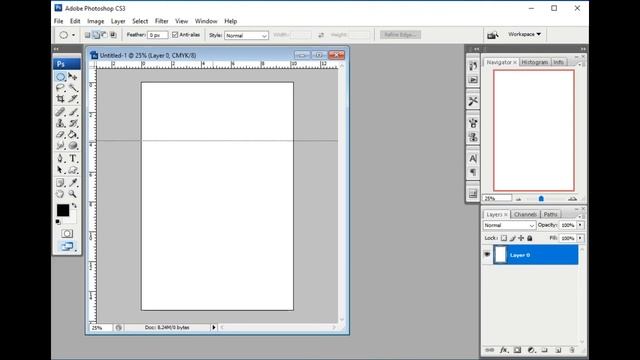Toggle Lock all padlock
This screenshot has height=360, width=640.
(x=530, y=238)
